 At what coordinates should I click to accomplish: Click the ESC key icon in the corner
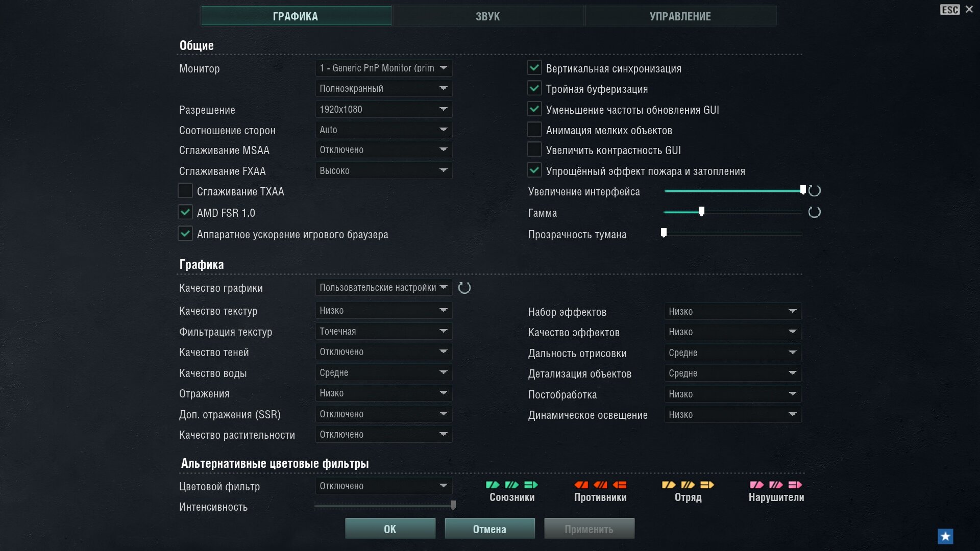tap(950, 10)
